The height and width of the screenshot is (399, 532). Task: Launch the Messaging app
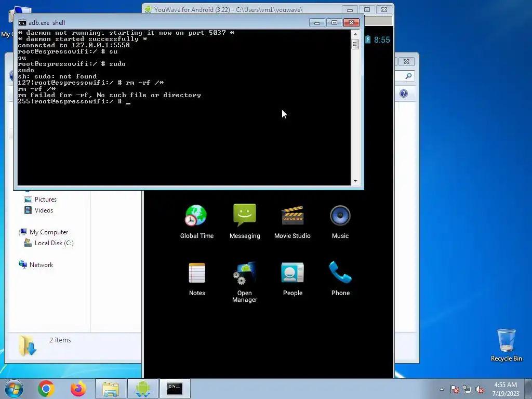(x=245, y=221)
